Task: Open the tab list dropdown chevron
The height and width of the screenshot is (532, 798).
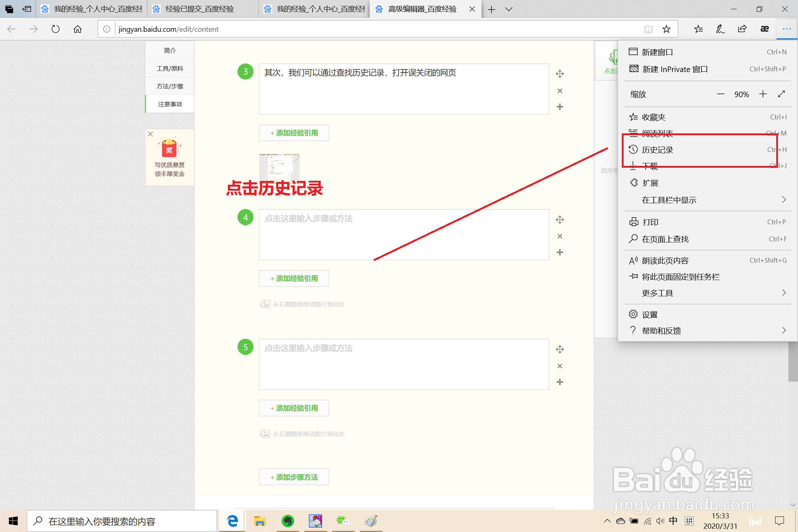Action: tap(509, 9)
